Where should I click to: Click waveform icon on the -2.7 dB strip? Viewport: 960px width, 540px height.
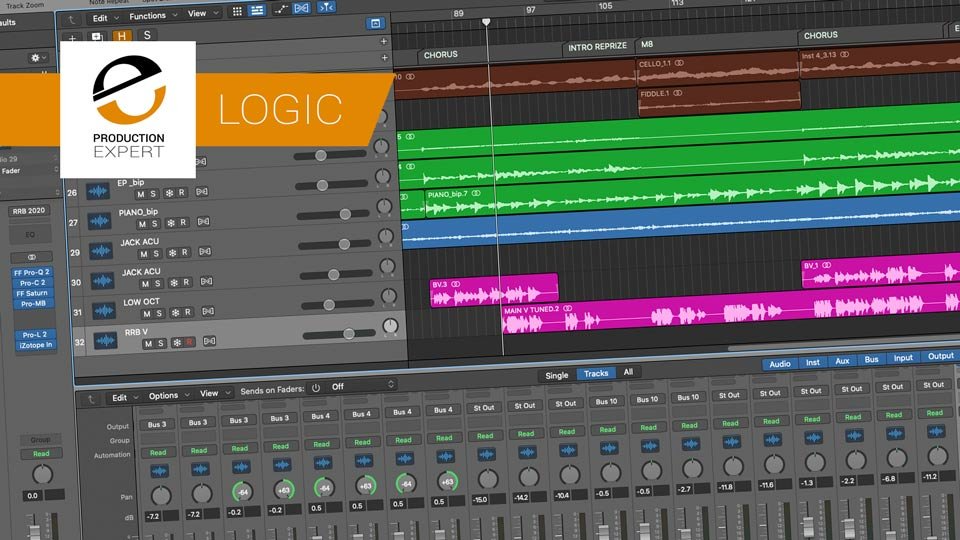pyautogui.click(x=691, y=444)
